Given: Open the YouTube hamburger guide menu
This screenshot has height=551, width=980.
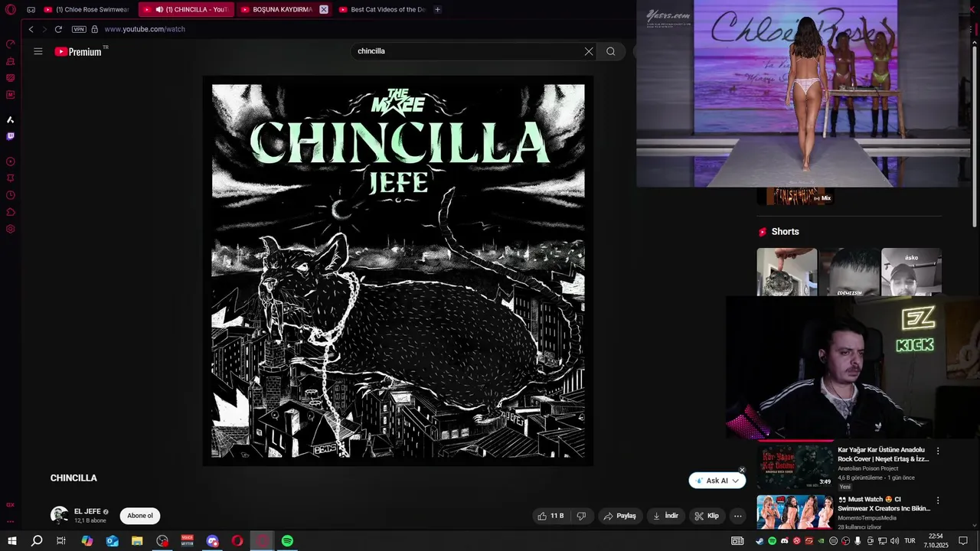Looking at the screenshot, I should (38, 51).
